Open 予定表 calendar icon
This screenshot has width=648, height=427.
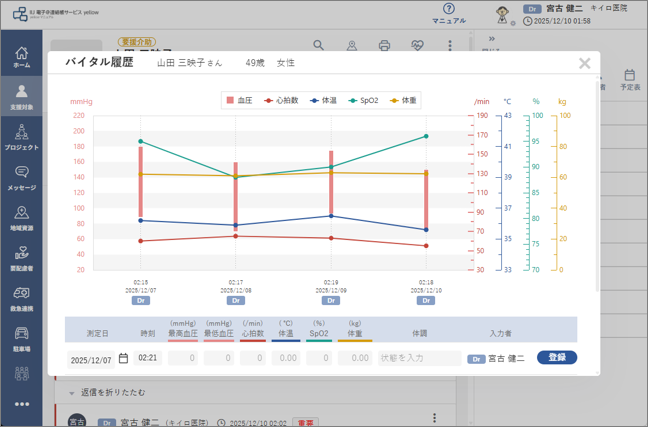click(630, 80)
